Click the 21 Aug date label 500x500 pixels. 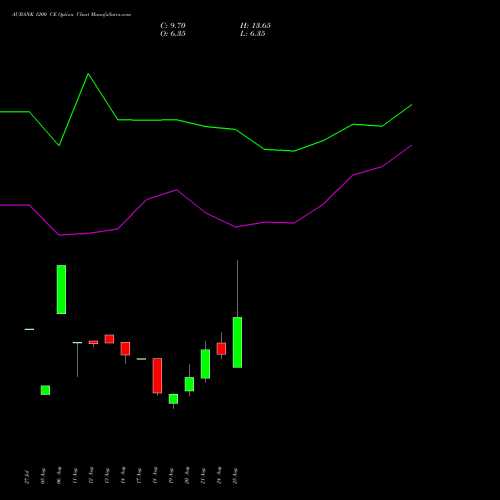point(203,476)
